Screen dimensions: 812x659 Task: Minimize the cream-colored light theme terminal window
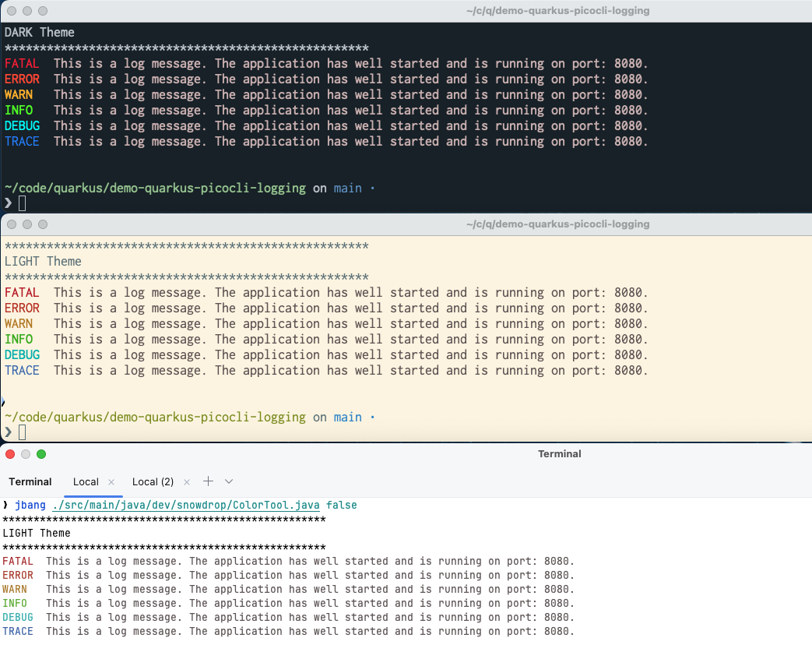tap(26, 224)
